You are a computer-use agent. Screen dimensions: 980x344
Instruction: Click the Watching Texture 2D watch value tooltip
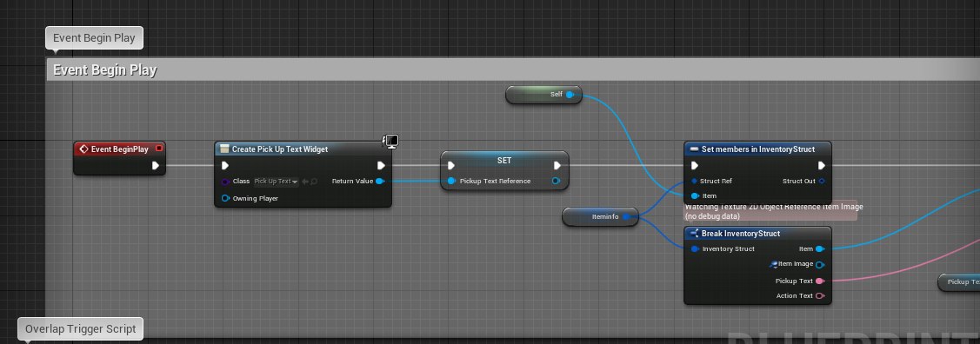coord(770,211)
